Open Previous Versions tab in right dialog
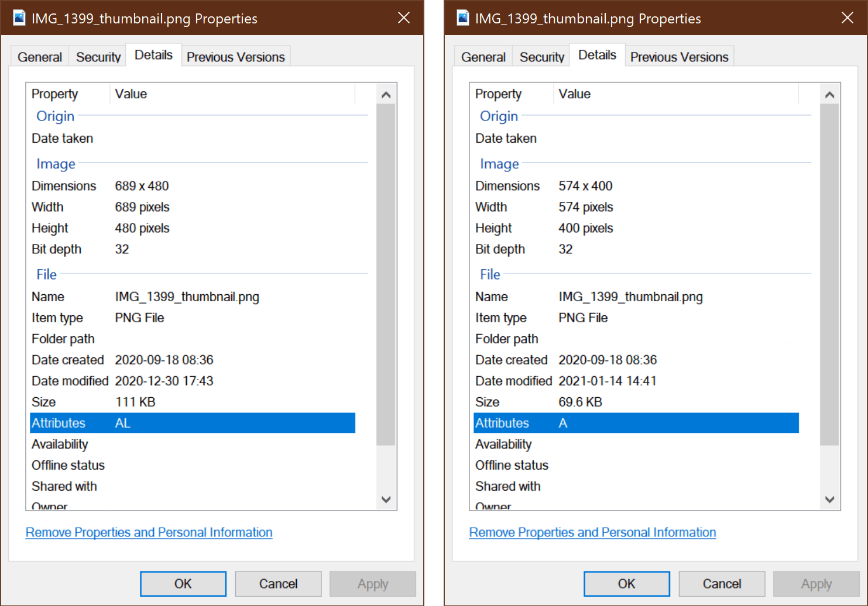868x606 pixels. (679, 57)
